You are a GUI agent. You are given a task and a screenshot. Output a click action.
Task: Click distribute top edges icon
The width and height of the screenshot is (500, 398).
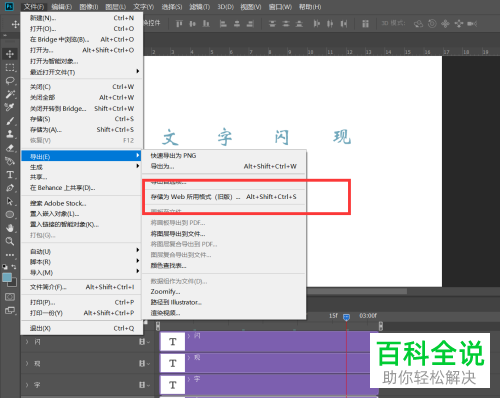click(x=272, y=24)
